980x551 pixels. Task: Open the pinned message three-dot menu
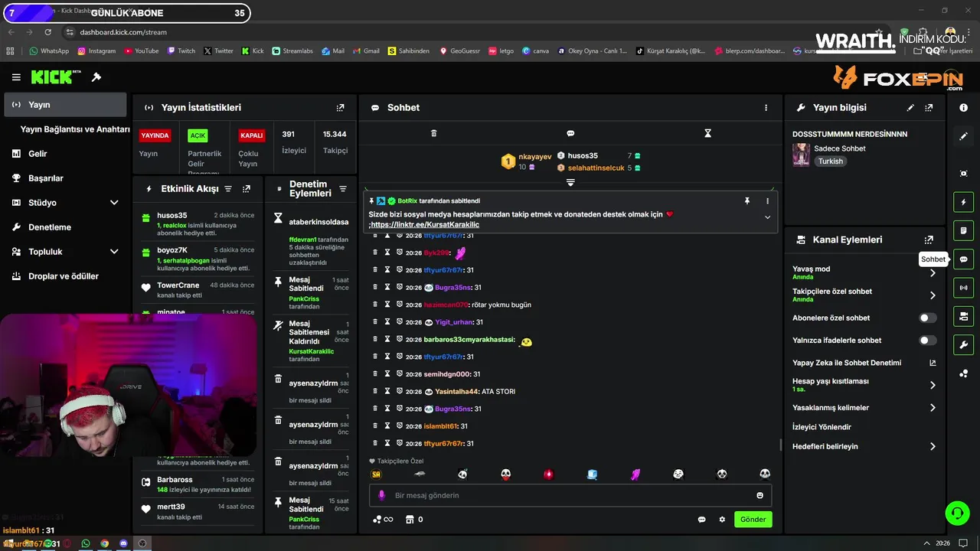tap(767, 201)
